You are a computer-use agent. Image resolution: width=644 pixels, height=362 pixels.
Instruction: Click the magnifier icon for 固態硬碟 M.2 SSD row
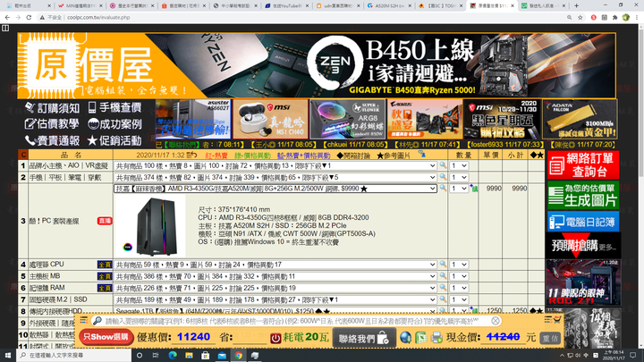pyautogui.click(x=443, y=299)
